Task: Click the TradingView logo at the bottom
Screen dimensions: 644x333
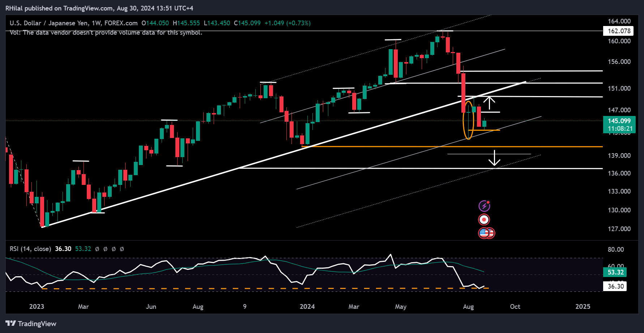Action: [x=31, y=324]
